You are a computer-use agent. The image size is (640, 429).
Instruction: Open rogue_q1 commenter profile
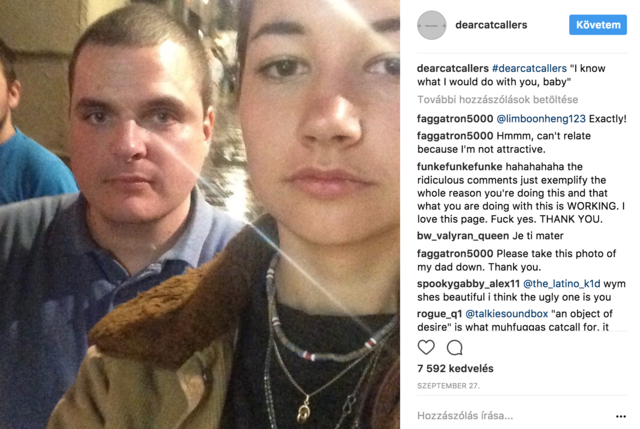440,314
